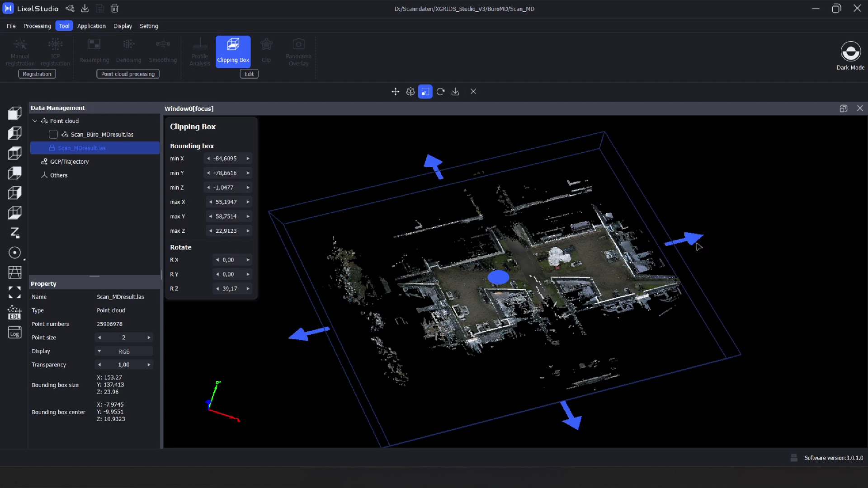Click the reset circular arrow icon
Viewport: 868px width, 488px height.
[x=440, y=92]
